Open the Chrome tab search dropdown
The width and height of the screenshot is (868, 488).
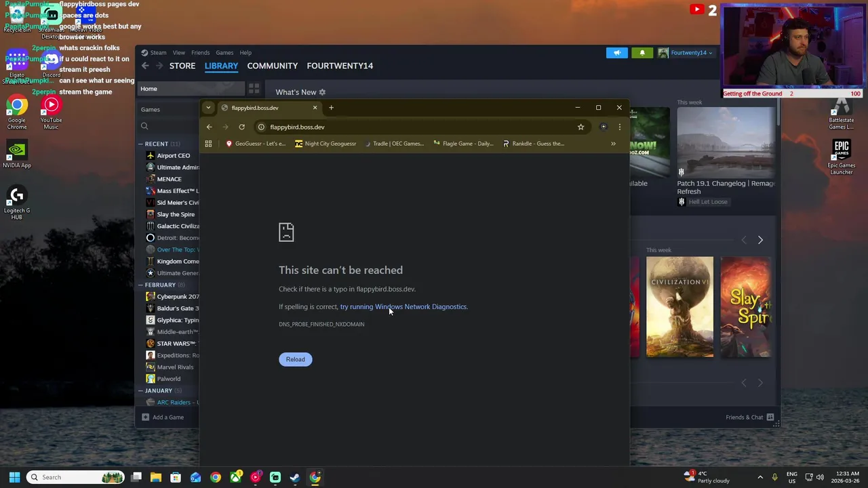click(208, 108)
